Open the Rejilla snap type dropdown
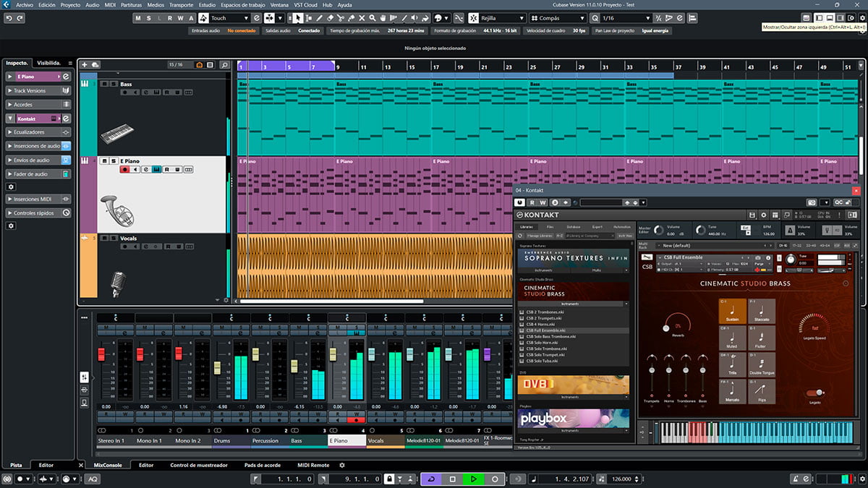Screen dimensions: 868x488 tap(503, 17)
